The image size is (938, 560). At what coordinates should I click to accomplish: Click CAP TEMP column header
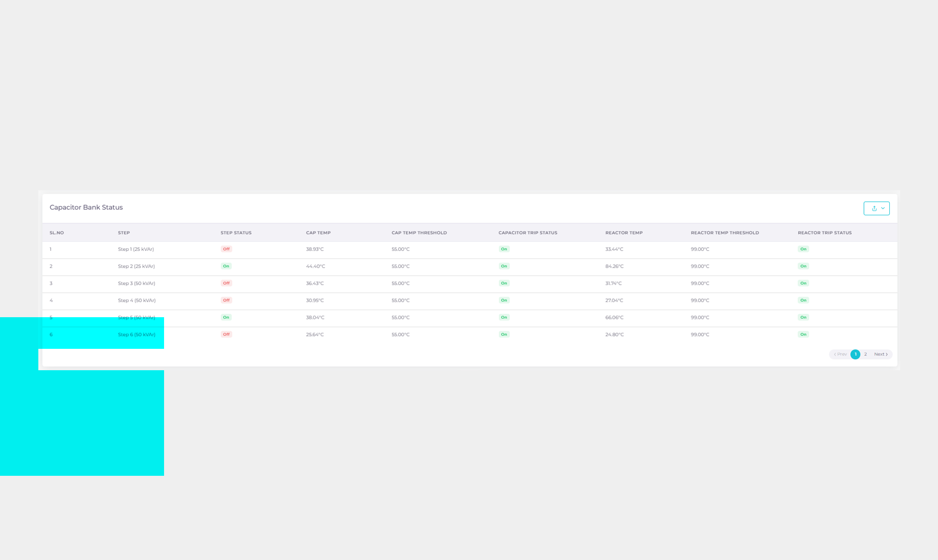pyautogui.click(x=318, y=233)
